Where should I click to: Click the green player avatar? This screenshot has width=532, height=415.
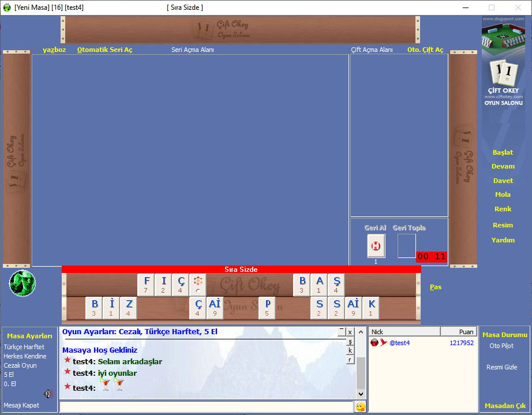[23, 283]
